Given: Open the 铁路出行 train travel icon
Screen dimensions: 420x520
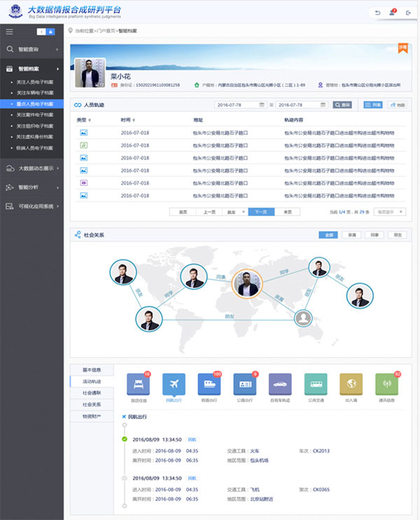Looking at the screenshot, I should click(x=209, y=385).
